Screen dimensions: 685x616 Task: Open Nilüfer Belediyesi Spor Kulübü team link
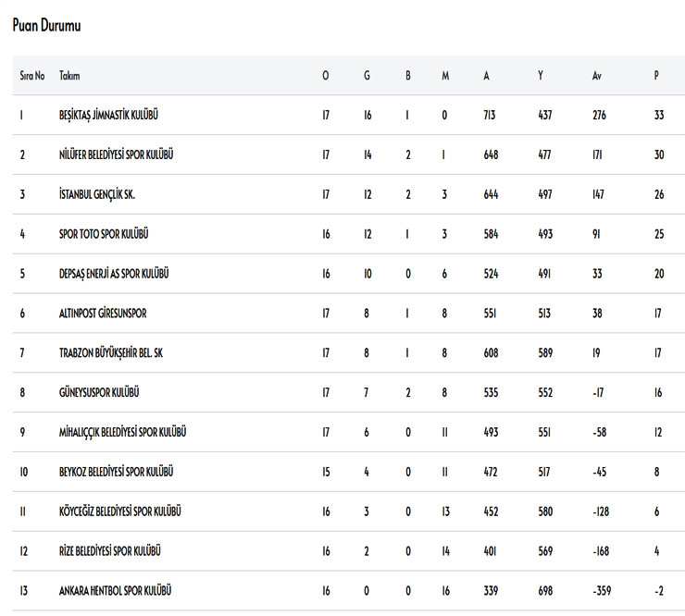pyautogui.click(x=116, y=155)
